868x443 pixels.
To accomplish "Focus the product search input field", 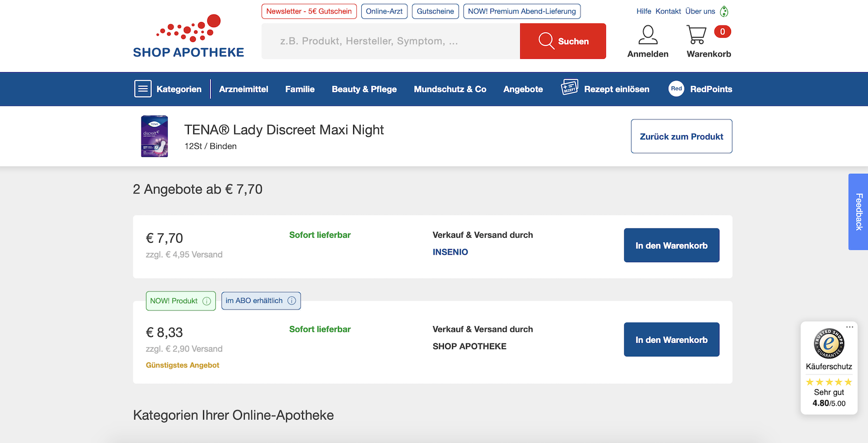I will pos(391,41).
